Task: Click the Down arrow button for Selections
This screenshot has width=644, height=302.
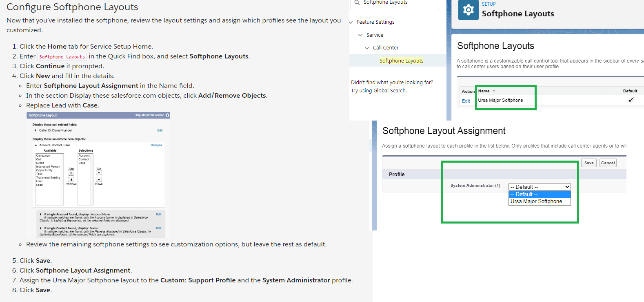Action: (99, 179)
